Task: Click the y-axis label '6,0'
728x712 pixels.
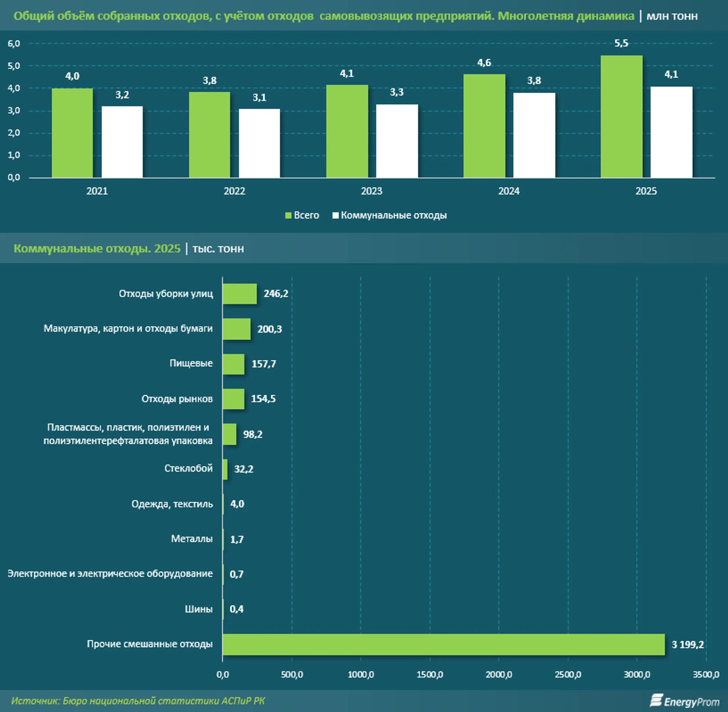Action: pos(14,44)
